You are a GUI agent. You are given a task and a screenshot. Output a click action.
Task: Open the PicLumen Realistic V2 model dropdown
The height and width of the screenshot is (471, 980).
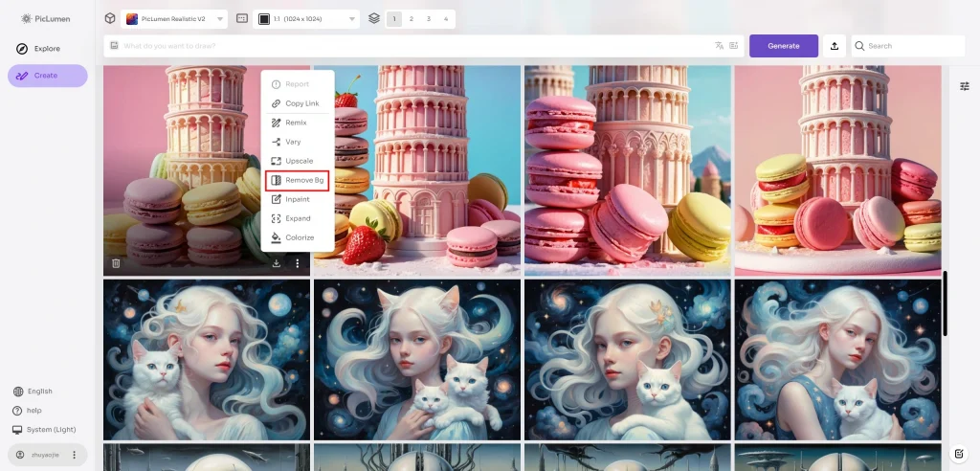click(x=174, y=19)
